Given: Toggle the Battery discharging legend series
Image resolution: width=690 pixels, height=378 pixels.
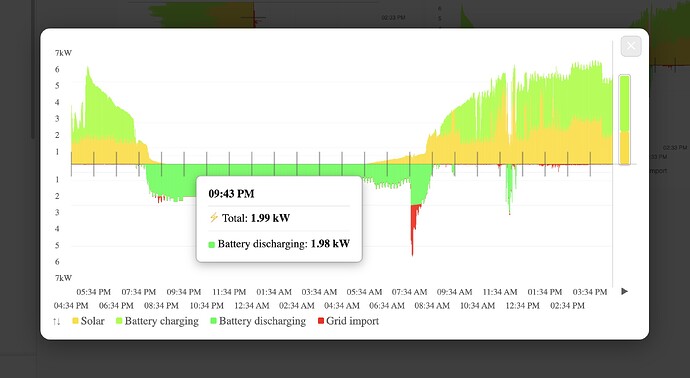Looking at the screenshot, I should click(258, 321).
